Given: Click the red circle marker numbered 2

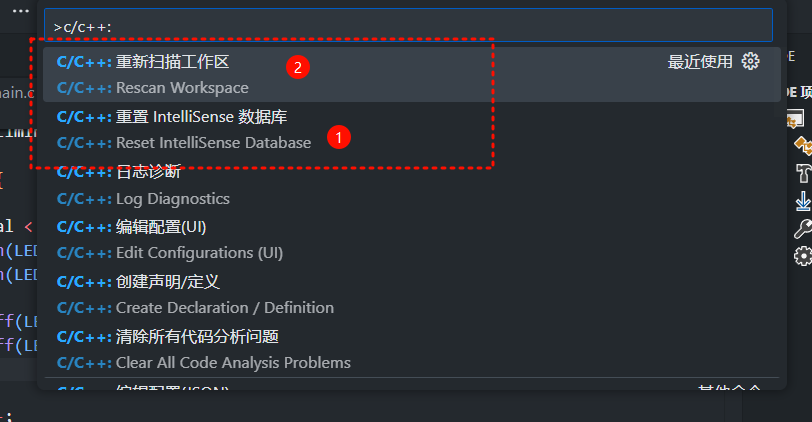Looking at the screenshot, I should (297, 68).
